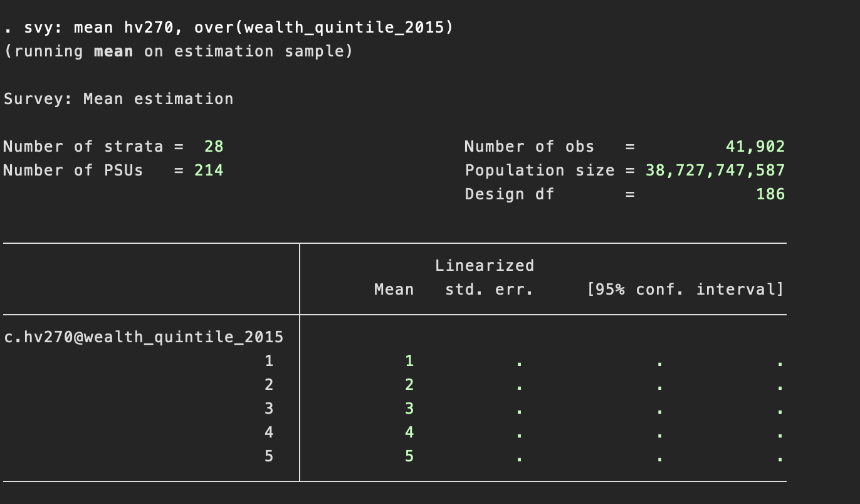Viewport: 860px width, 504px height.
Task: Click the row label for quintile 3
Action: tap(269, 409)
